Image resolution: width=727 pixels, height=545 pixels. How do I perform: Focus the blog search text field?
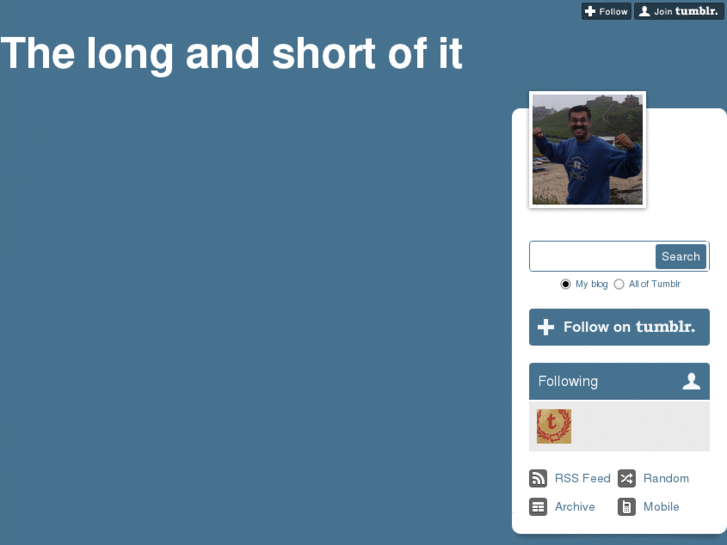click(x=593, y=256)
